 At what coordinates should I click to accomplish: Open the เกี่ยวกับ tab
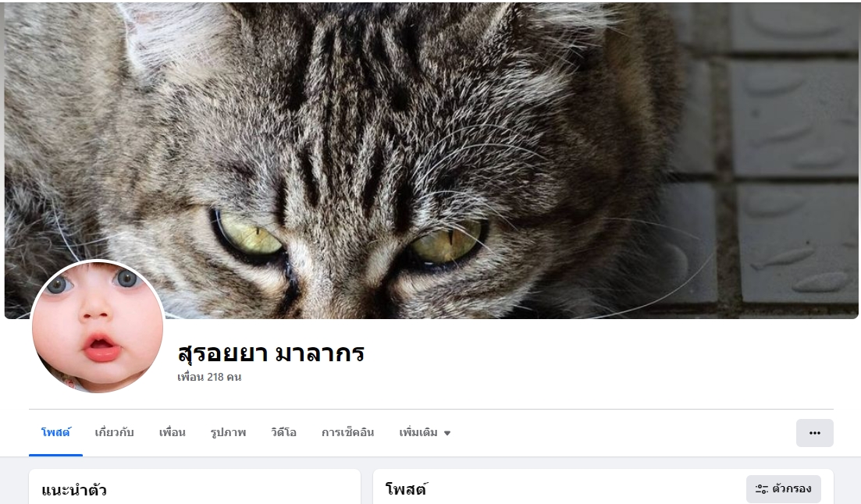(x=114, y=433)
